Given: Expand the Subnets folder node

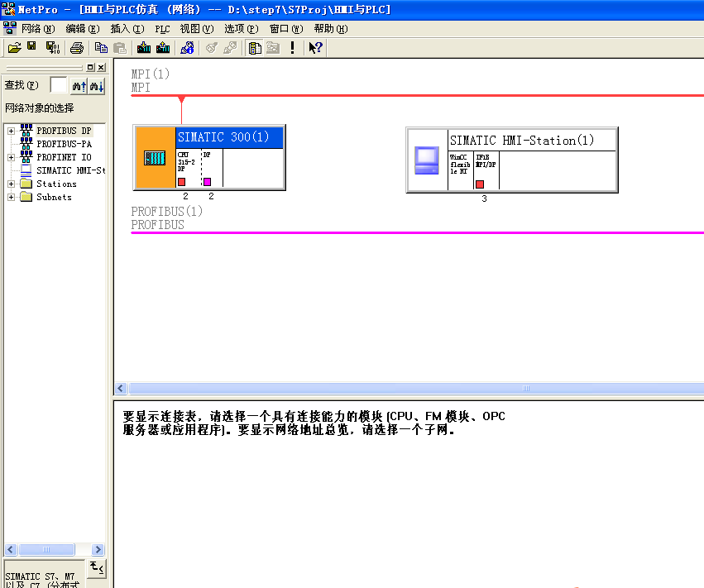Looking at the screenshot, I should click(12, 198).
